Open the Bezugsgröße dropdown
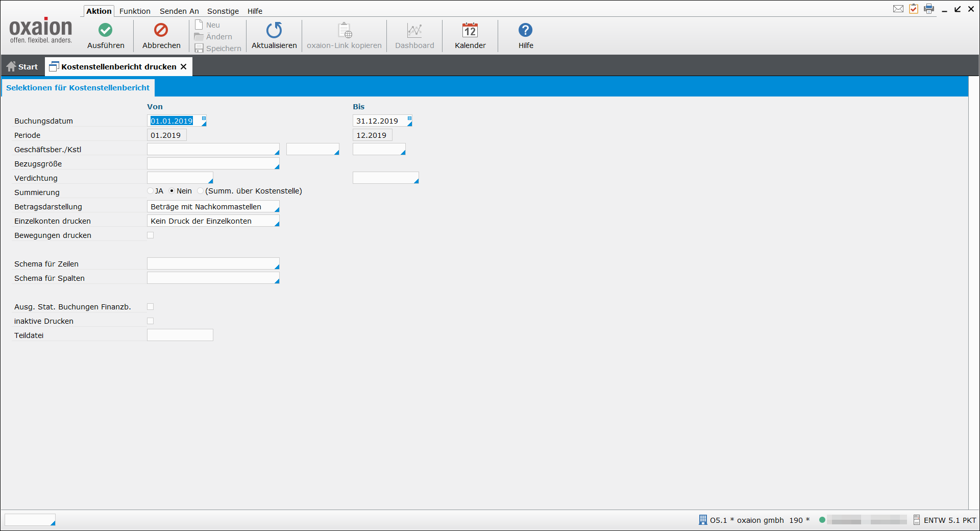 (277, 166)
